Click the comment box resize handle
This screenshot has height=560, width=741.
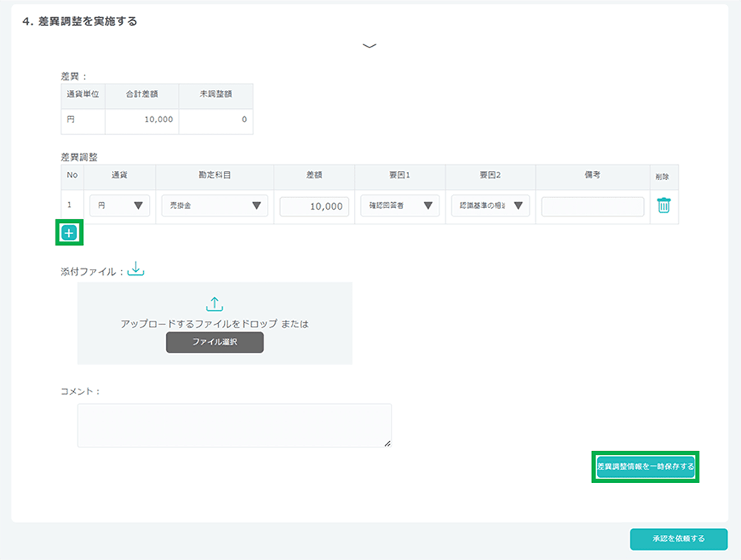[387, 443]
